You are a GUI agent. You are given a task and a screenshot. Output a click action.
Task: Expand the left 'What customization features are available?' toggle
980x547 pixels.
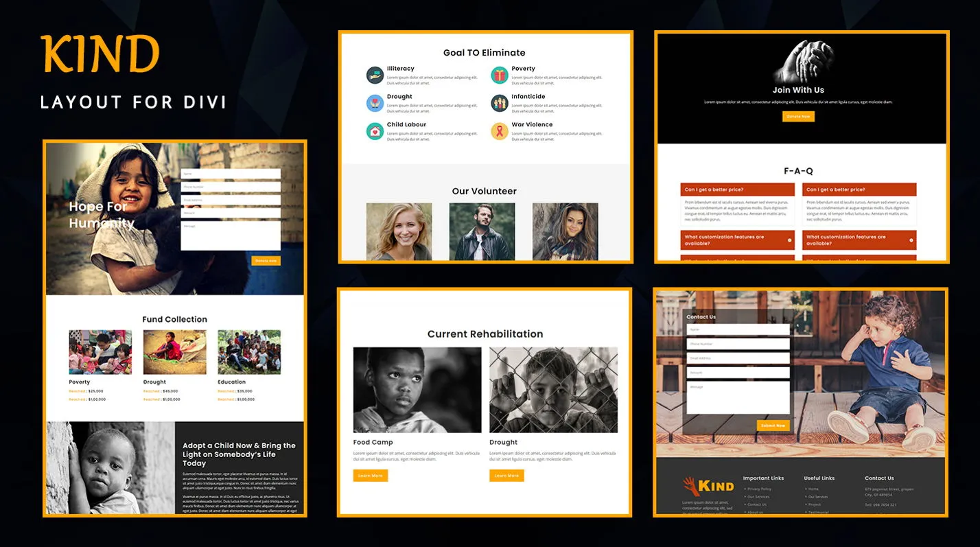point(738,240)
